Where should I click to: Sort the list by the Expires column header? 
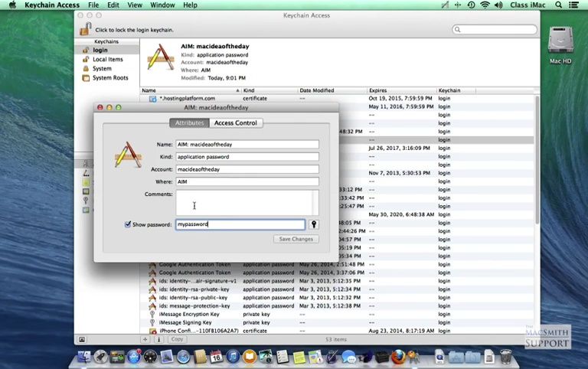(402, 90)
